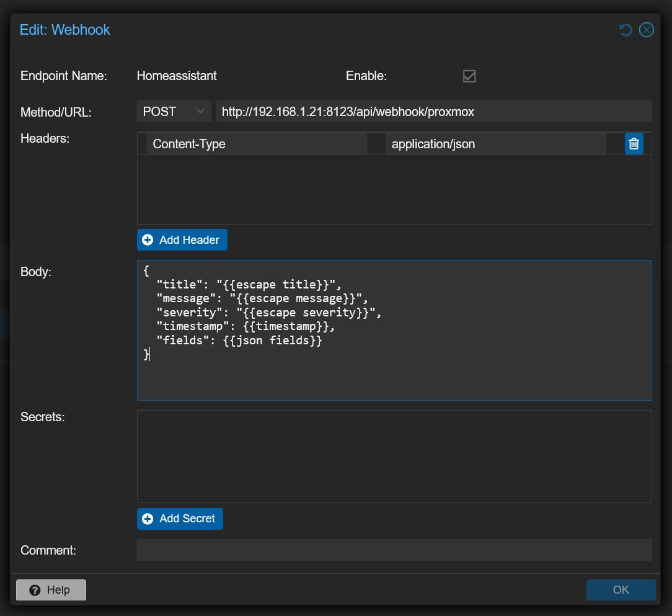
Task: Click the Enable label
Action: coord(366,76)
